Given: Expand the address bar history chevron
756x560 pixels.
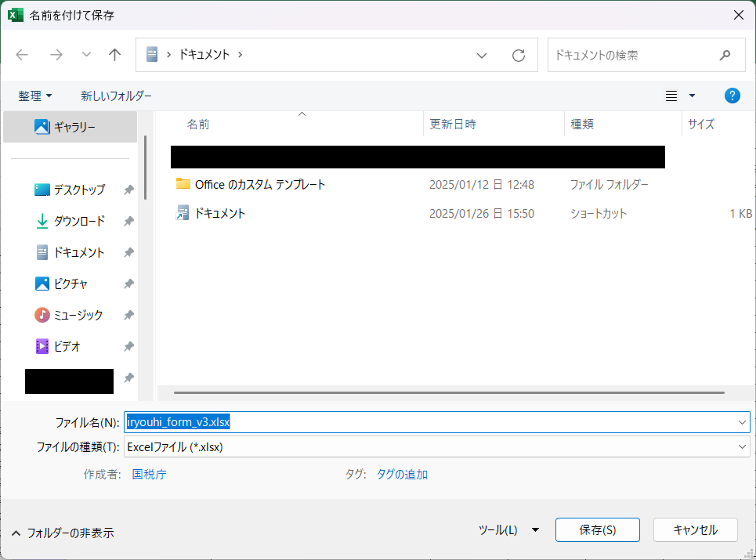Looking at the screenshot, I should [x=483, y=55].
